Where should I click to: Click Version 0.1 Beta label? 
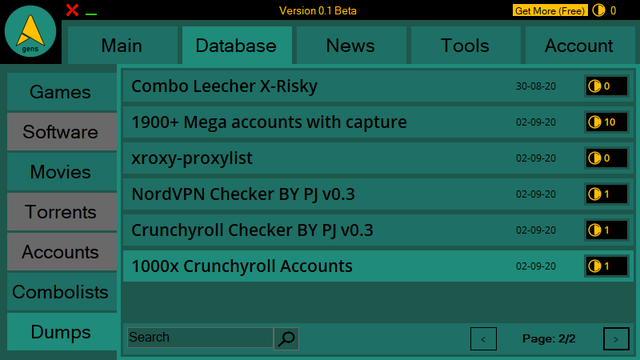318,11
